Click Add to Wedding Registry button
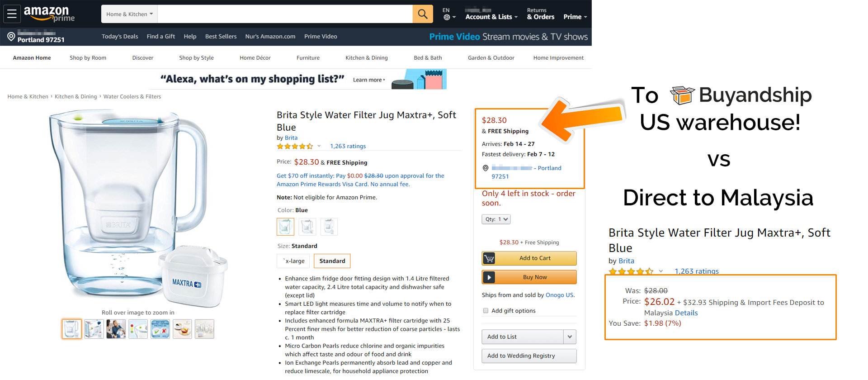Viewport: 868px width, 380px height. pyautogui.click(x=529, y=356)
